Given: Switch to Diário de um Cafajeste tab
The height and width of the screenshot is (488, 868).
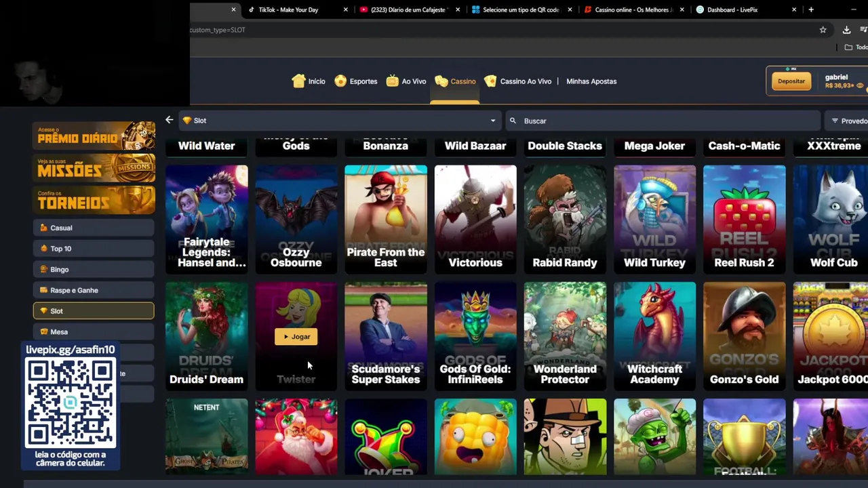Looking at the screenshot, I should [x=408, y=9].
